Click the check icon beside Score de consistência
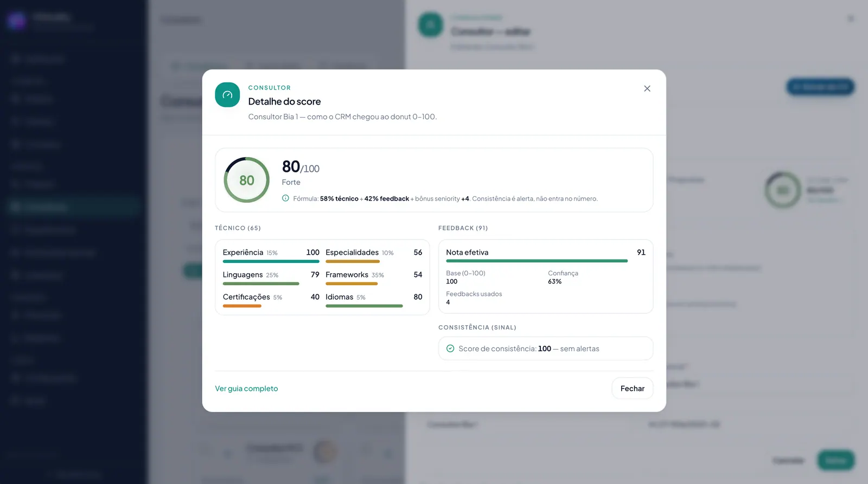868x484 pixels. [x=450, y=349]
